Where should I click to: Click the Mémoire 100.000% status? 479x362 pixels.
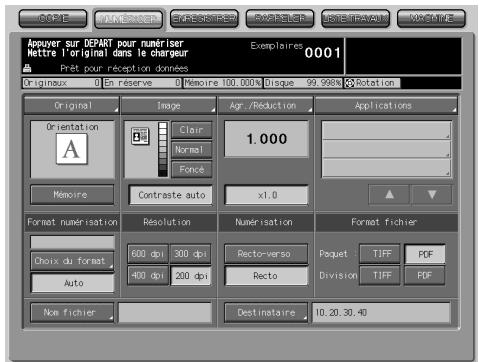coord(223,83)
